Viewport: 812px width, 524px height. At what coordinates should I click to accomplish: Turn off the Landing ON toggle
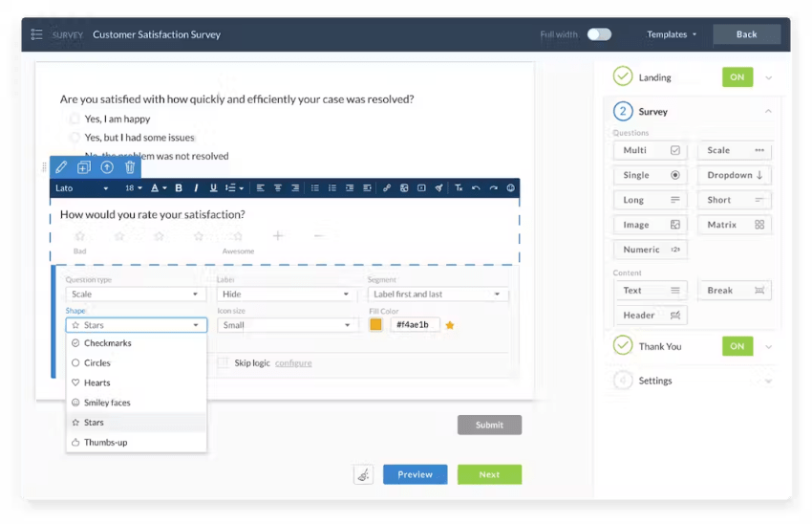coord(737,77)
